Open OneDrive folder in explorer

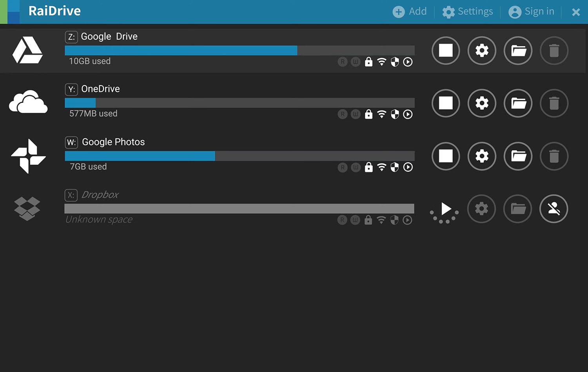coord(518,103)
